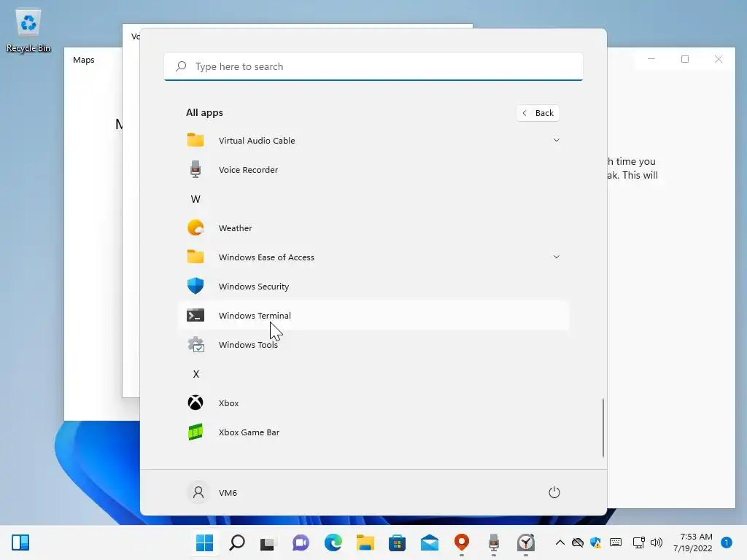Go Back from All apps
Viewport: 747px width, 560px height.
[x=538, y=113]
